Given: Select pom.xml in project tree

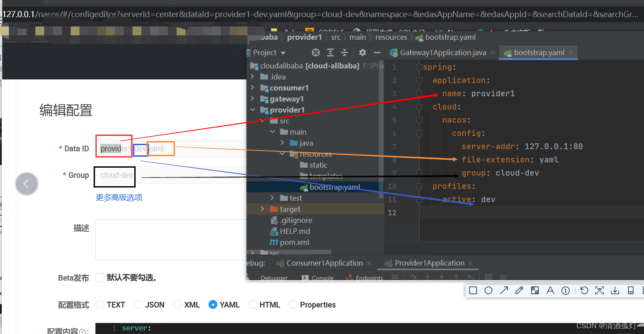Looking at the screenshot, I should point(289,242).
